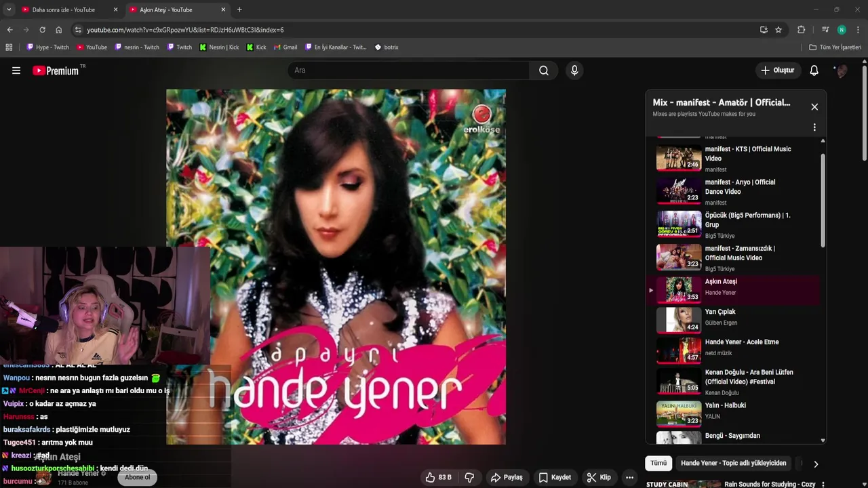868x488 pixels.
Task: Bookmark this page with star icon
Action: pos(778,30)
